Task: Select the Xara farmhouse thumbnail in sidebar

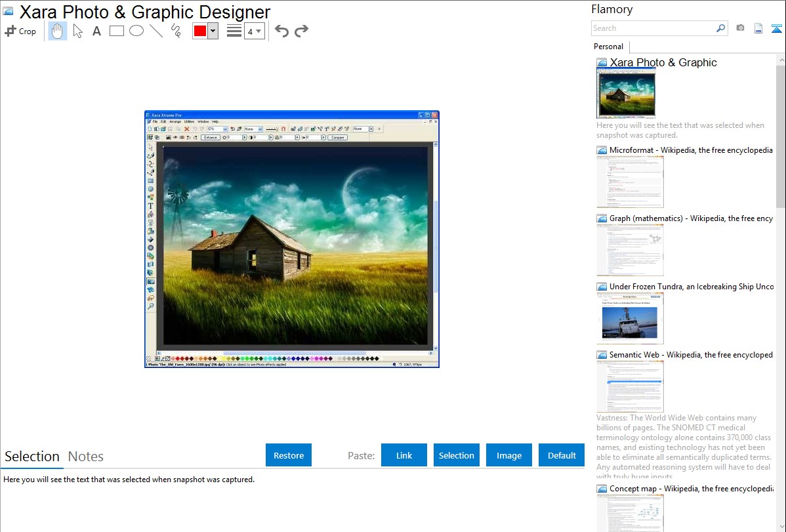Action: click(x=626, y=93)
